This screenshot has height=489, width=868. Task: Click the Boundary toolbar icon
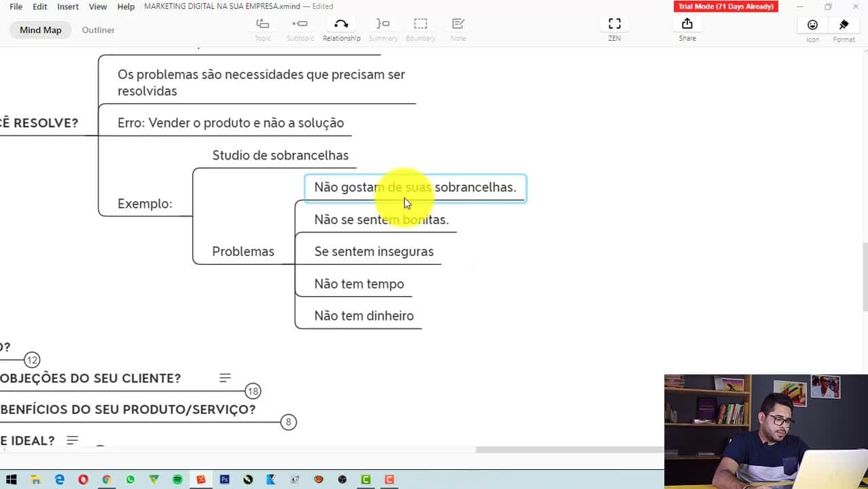click(x=420, y=29)
